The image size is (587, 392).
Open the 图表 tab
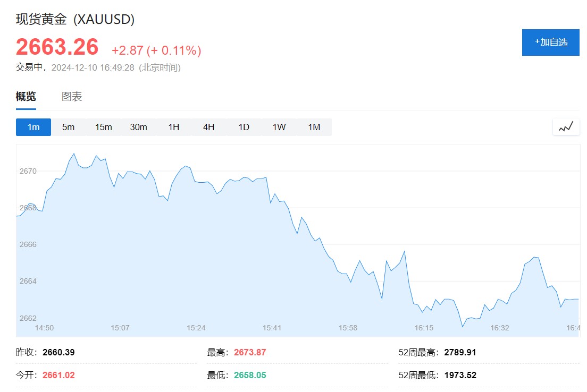point(72,97)
